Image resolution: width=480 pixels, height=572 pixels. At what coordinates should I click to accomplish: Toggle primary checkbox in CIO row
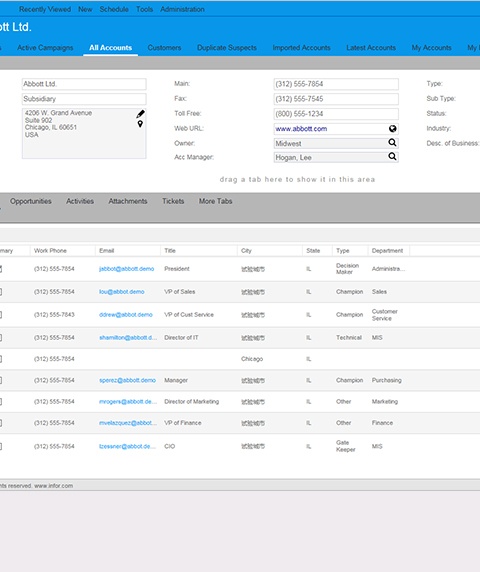(0, 447)
